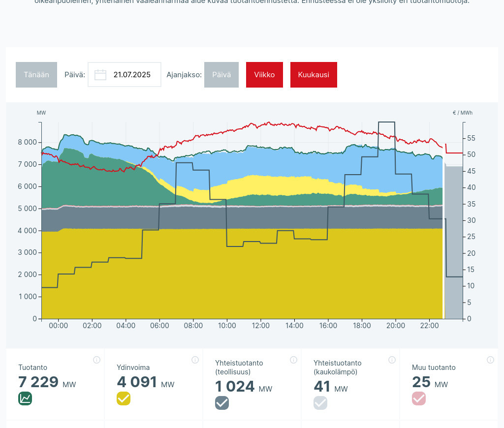The height and width of the screenshot is (428, 504).
Task: Show info for Yhteistuotanto (kaukolämpö)
Action: click(x=392, y=360)
